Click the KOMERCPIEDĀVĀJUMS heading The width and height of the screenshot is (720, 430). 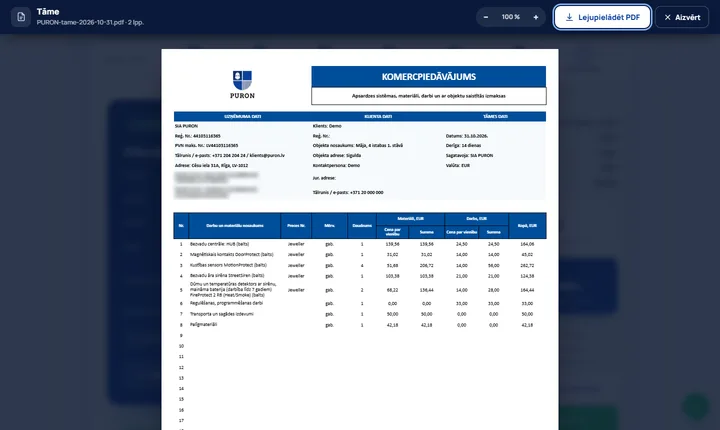tap(428, 77)
